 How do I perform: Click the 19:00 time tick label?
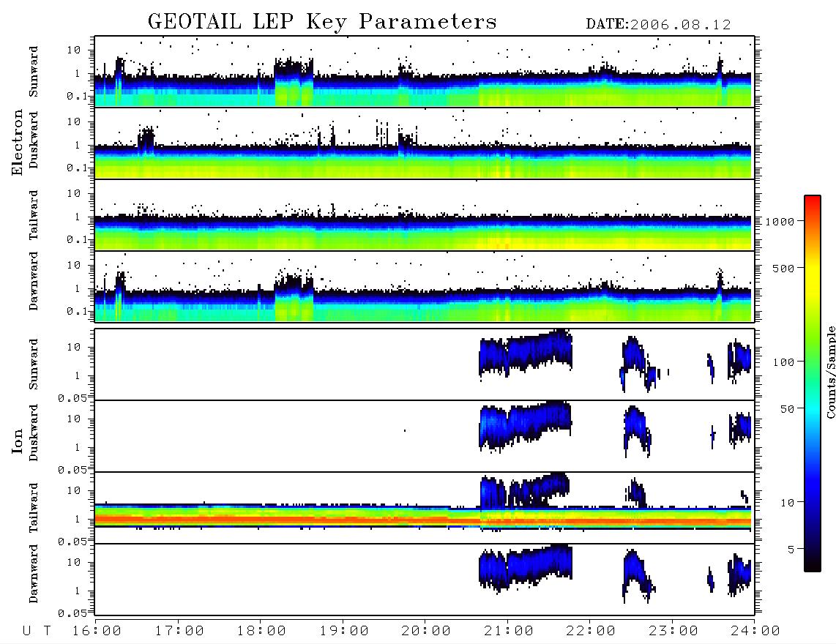pos(344,631)
